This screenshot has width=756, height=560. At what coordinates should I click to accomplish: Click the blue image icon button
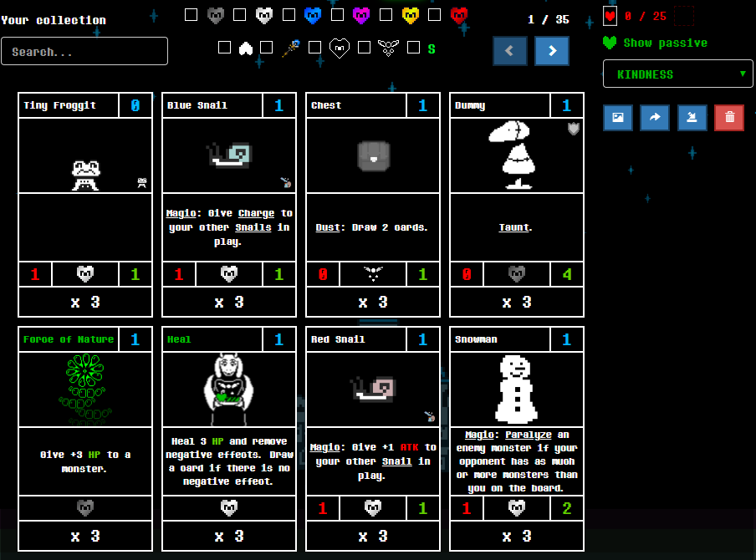[617, 118]
